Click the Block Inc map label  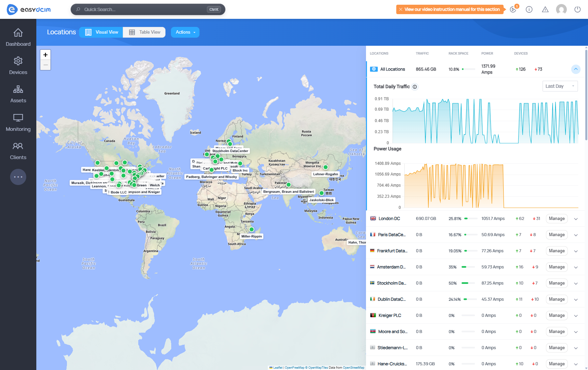pos(240,171)
